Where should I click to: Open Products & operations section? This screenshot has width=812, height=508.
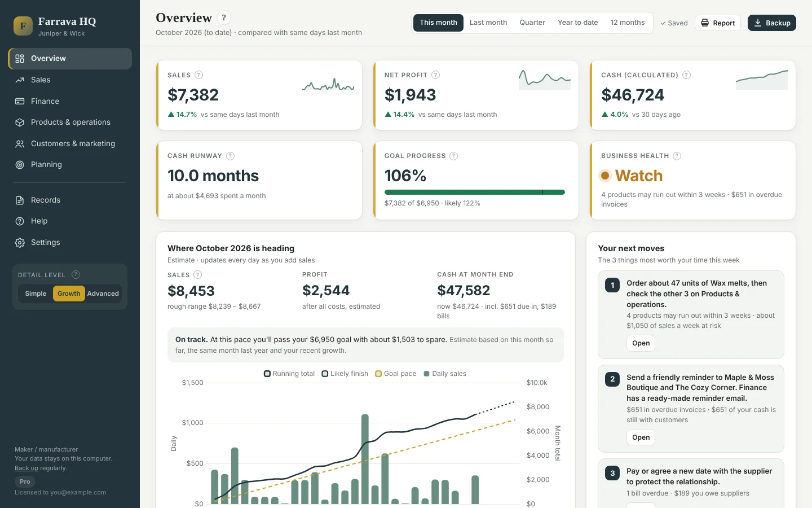70,122
